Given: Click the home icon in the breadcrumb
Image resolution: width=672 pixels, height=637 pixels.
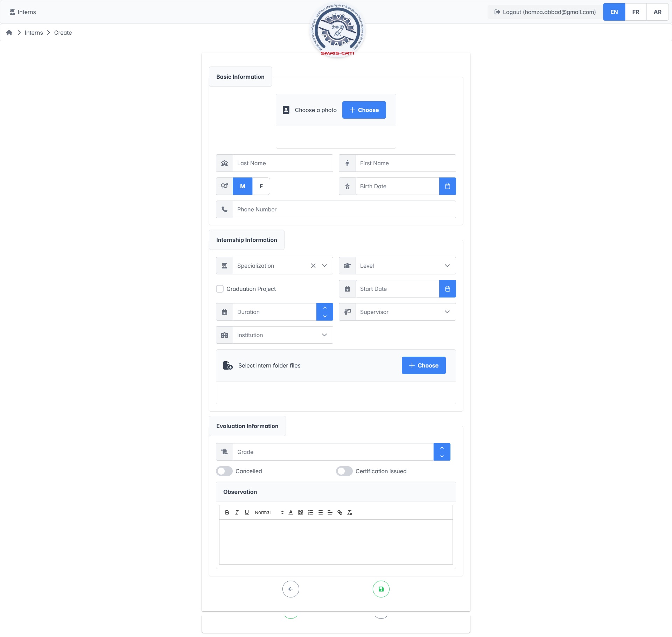Looking at the screenshot, I should [9, 33].
